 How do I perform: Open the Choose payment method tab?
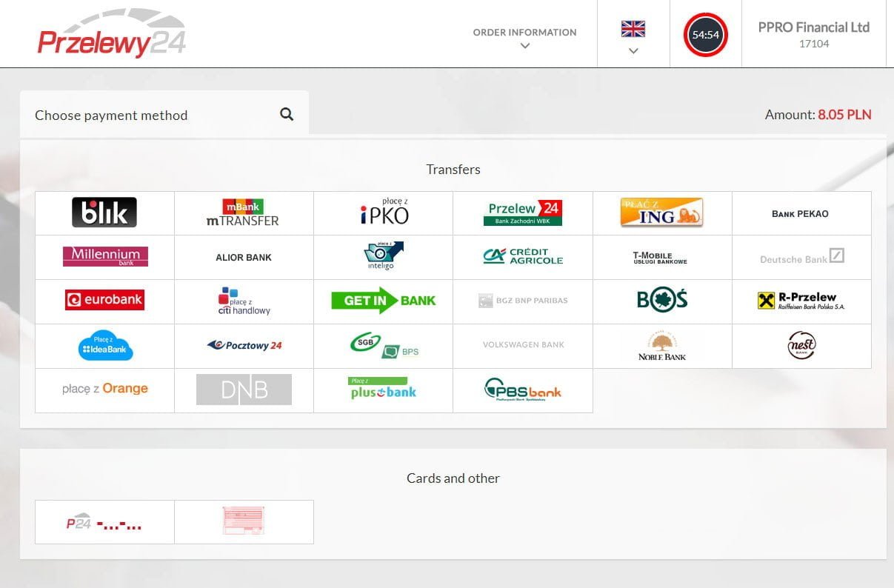(x=111, y=116)
